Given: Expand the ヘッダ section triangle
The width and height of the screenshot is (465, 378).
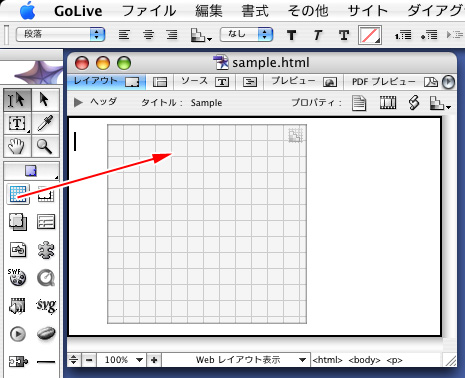Looking at the screenshot, I should 78,102.
